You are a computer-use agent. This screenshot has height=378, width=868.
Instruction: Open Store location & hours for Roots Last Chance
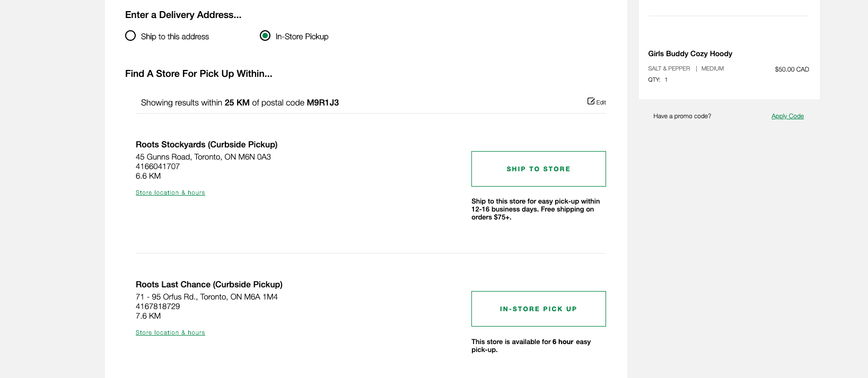coord(170,333)
